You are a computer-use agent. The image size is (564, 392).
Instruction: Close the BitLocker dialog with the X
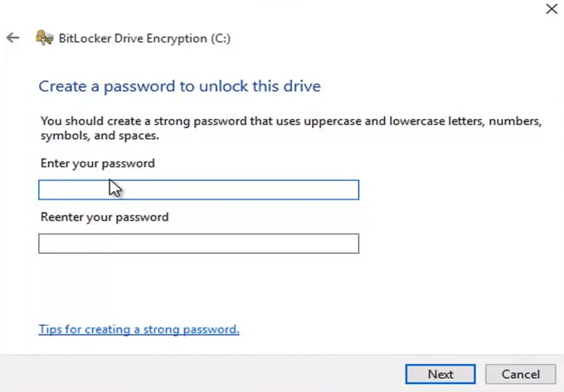pyautogui.click(x=551, y=10)
